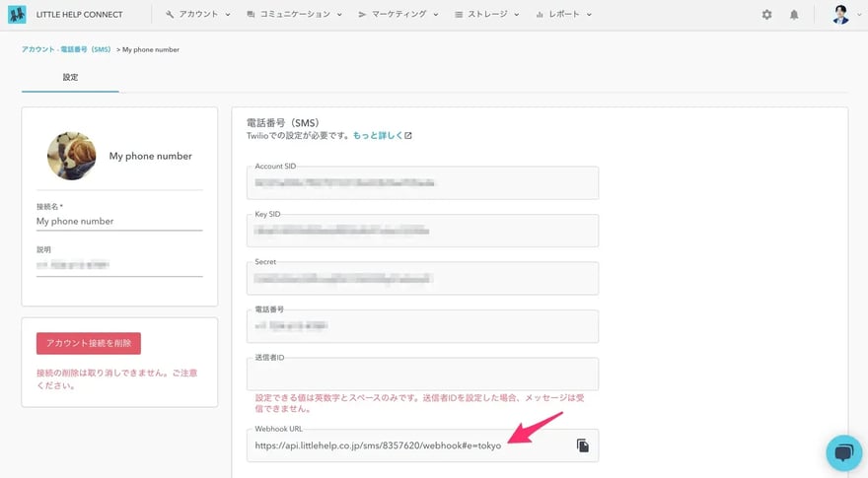Open the chat support bubble
Screen dimensions: 868x478
click(843, 452)
